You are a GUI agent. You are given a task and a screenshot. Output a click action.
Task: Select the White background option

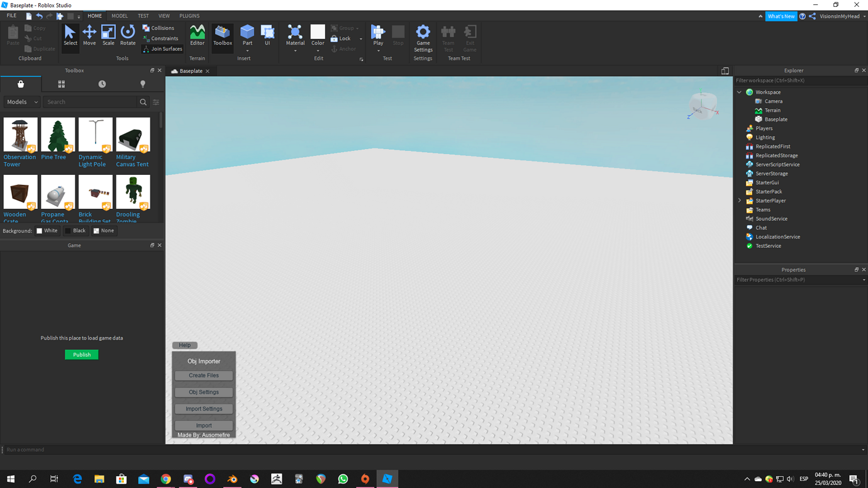pos(47,230)
